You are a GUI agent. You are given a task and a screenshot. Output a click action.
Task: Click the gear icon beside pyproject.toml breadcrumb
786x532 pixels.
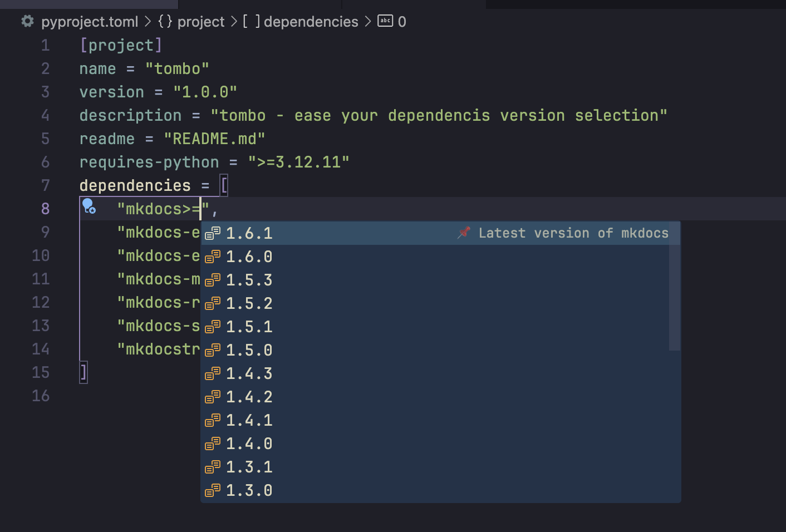point(27,21)
